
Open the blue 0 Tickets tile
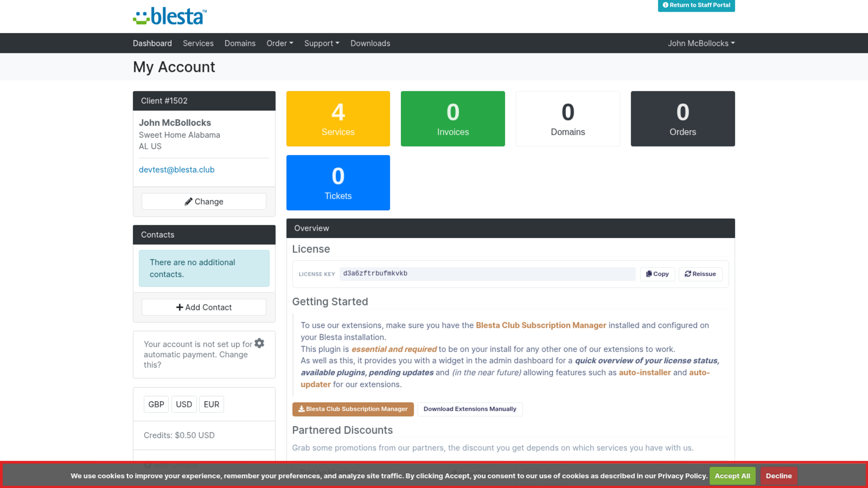pyautogui.click(x=338, y=183)
